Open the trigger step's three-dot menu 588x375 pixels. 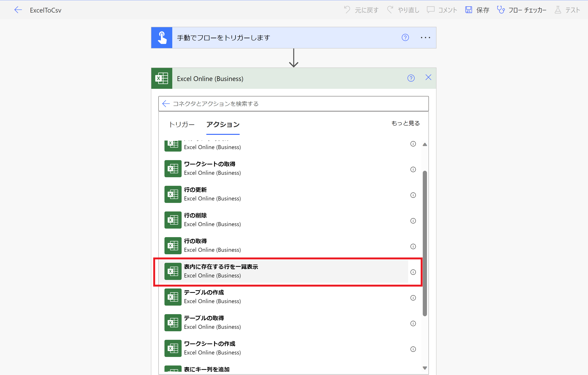point(425,38)
